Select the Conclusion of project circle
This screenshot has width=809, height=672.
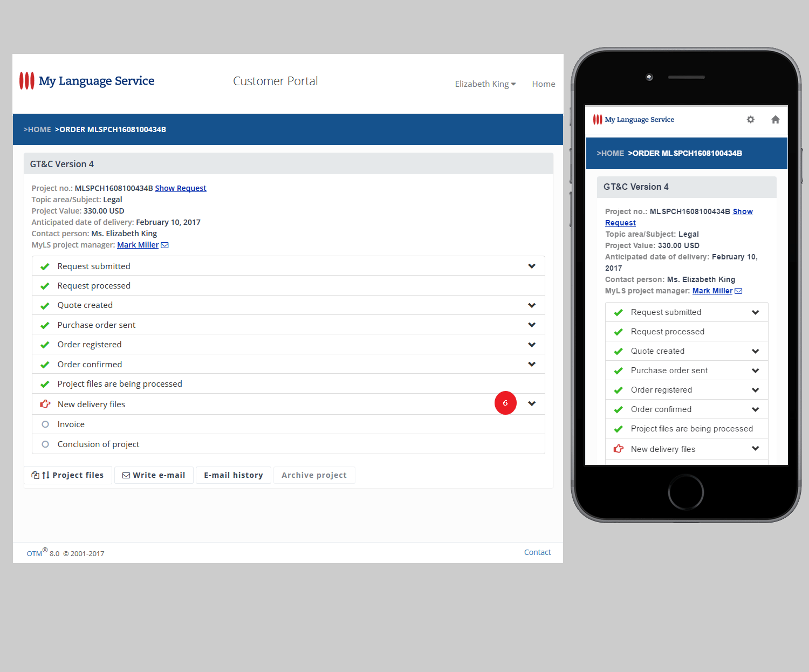click(45, 444)
